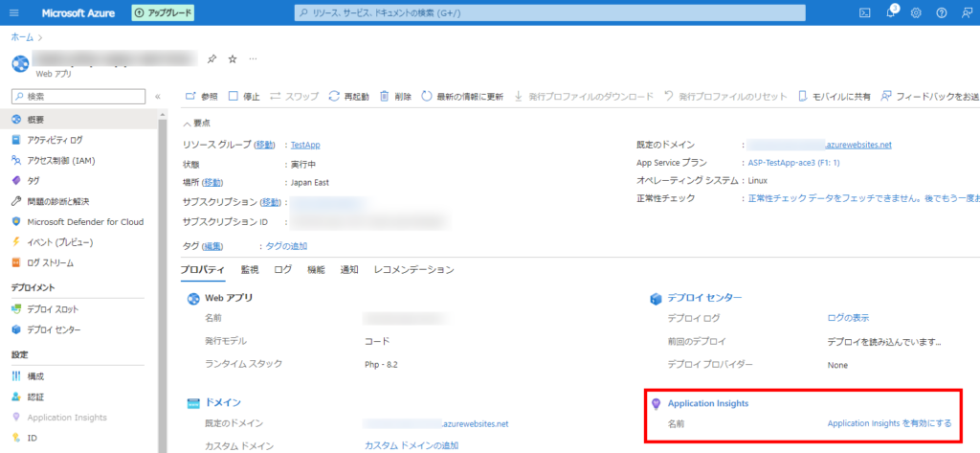Viewport: 980px width, 453px height.
Task: Open portal settings gear
Action: (916, 13)
